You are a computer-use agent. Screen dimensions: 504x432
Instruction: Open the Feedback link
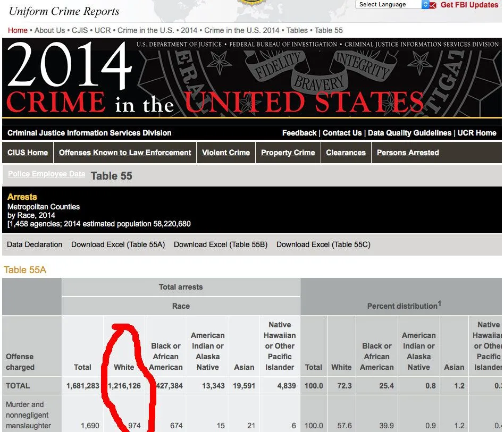click(x=299, y=133)
